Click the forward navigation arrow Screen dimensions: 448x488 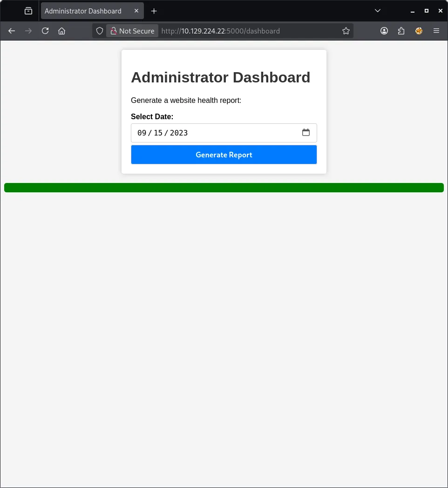tap(28, 31)
